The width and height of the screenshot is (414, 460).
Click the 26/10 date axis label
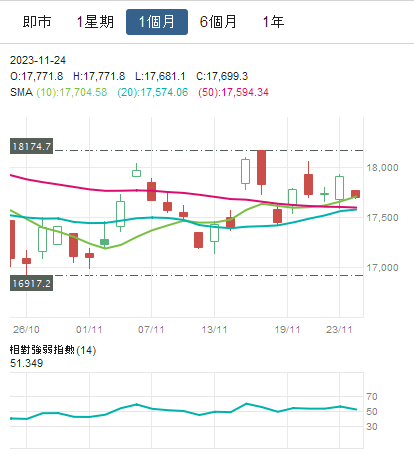click(x=26, y=330)
